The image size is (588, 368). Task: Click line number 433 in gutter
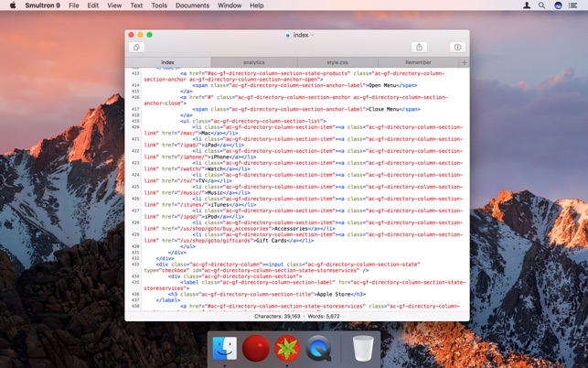pos(135,265)
